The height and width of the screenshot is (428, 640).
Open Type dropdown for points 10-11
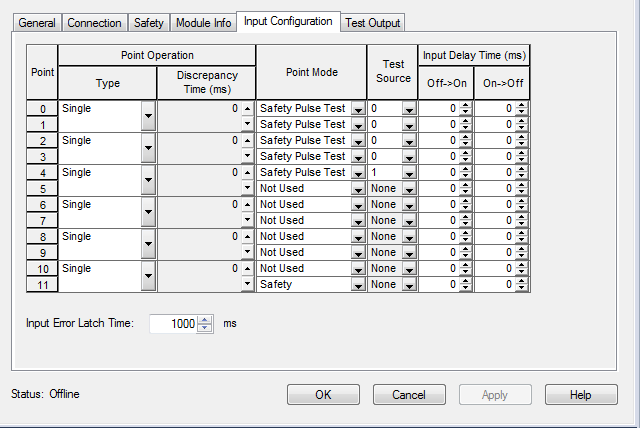(148, 276)
